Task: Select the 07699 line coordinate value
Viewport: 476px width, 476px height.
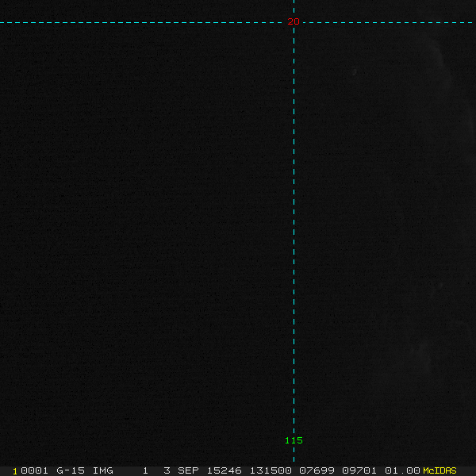Action: [x=317, y=470]
